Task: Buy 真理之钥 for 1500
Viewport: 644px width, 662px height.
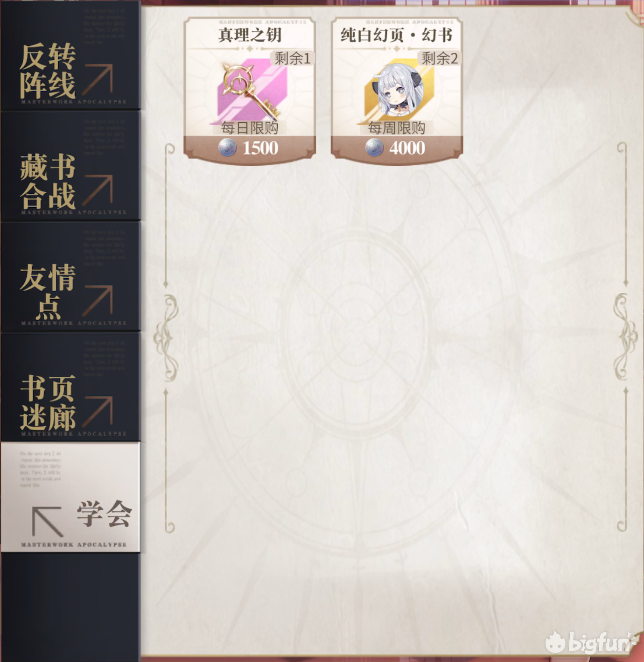Action: tap(250, 148)
